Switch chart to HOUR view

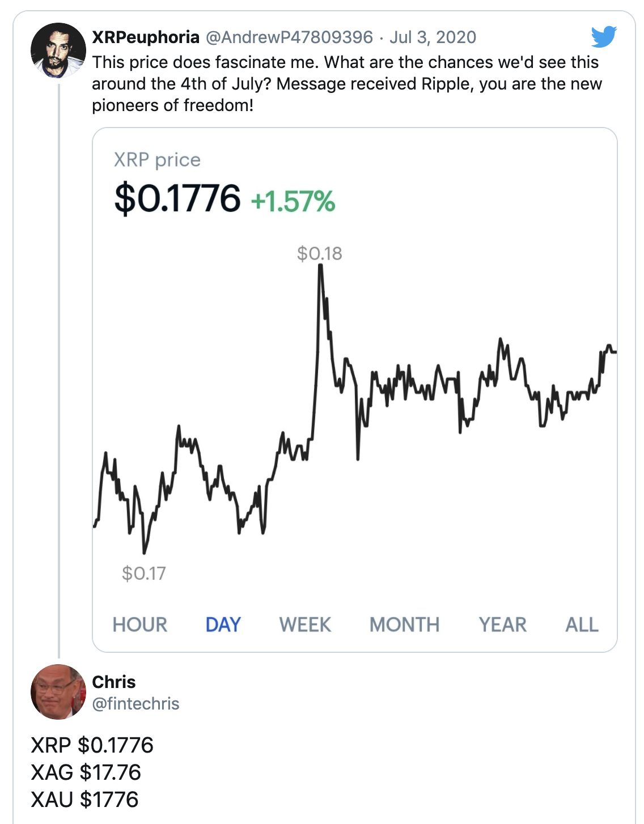pos(140,625)
